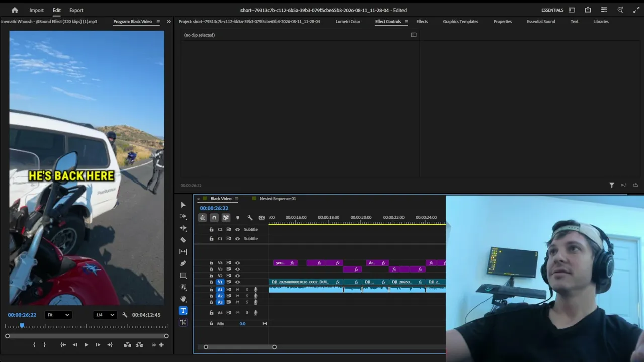Select the Pen tool
The height and width of the screenshot is (362, 644).
[x=183, y=263]
